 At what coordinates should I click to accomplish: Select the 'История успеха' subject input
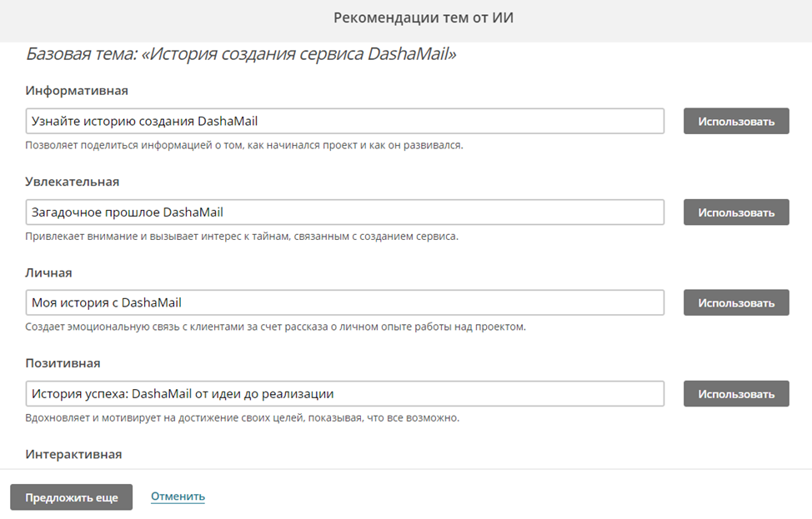click(344, 393)
